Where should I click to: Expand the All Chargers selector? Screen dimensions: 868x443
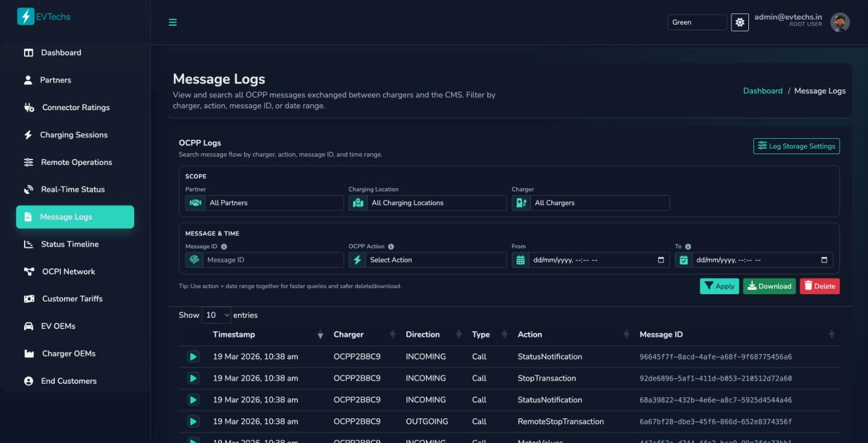(x=600, y=202)
